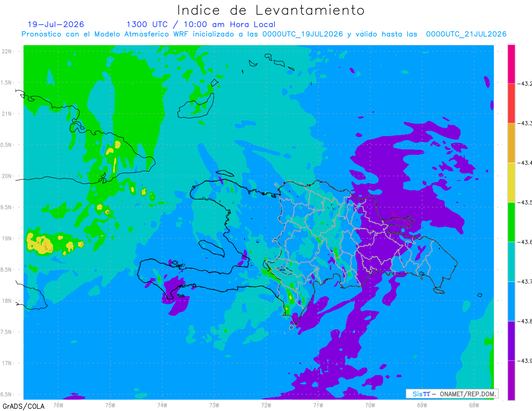
Task: Select the red swatch in the color legend
Action: coord(511,103)
